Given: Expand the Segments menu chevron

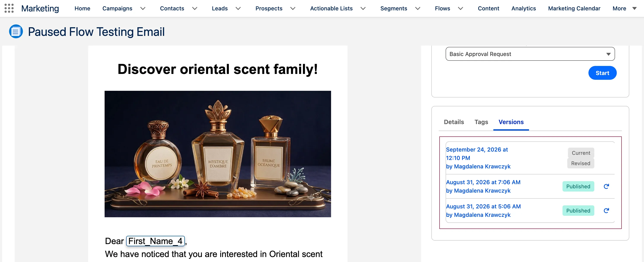Looking at the screenshot, I should click(x=418, y=8).
